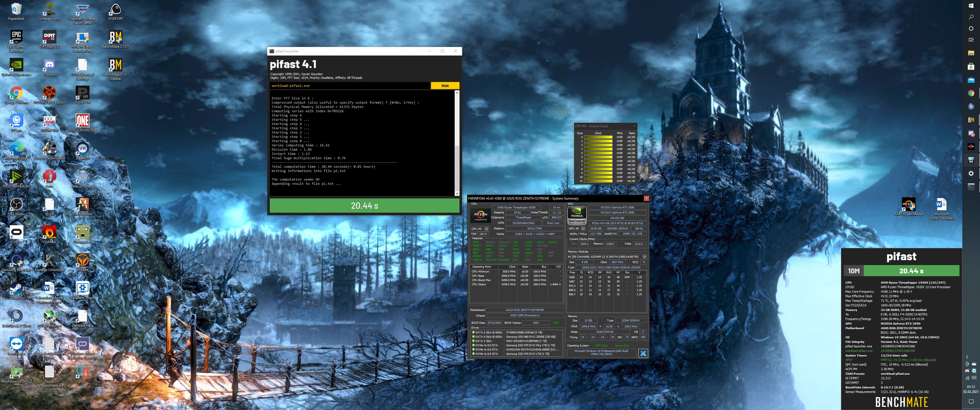Click the 'CPU Status' operating point row

click(516, 284)
